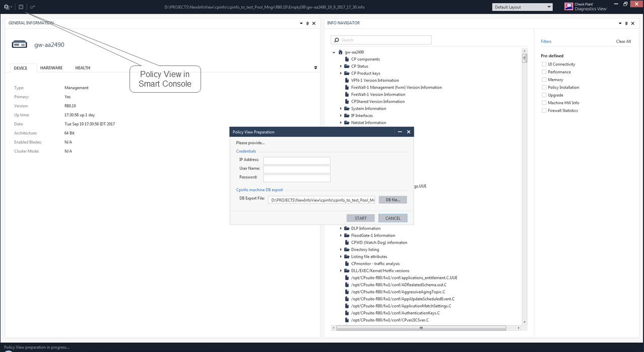Image resolution: width=644 pixels, height=352 pixels.
Task: Expand the CP Status tree node
Action: (x=341, y=66)
